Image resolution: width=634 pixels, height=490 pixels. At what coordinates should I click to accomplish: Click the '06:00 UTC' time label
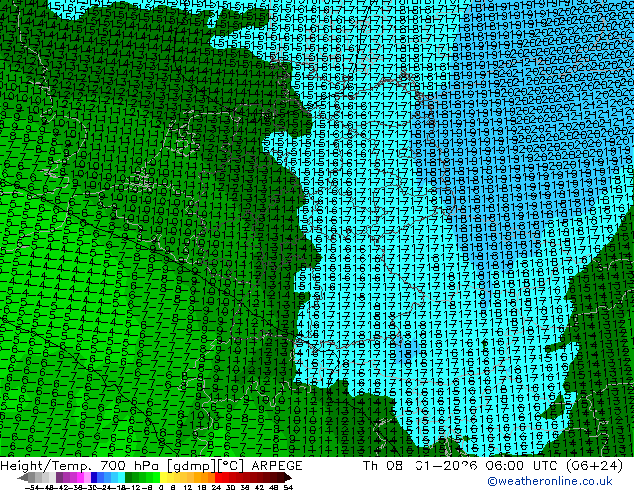[522, 466]
